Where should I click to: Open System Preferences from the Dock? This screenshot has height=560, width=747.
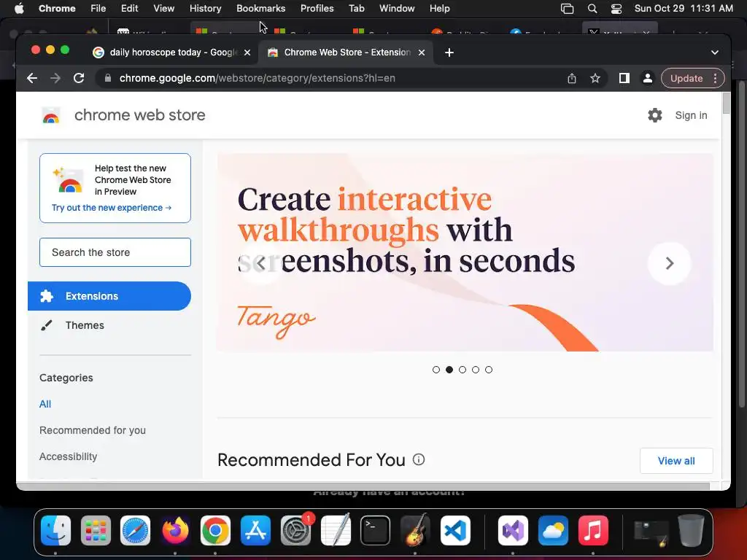click(x=296, y=531)
